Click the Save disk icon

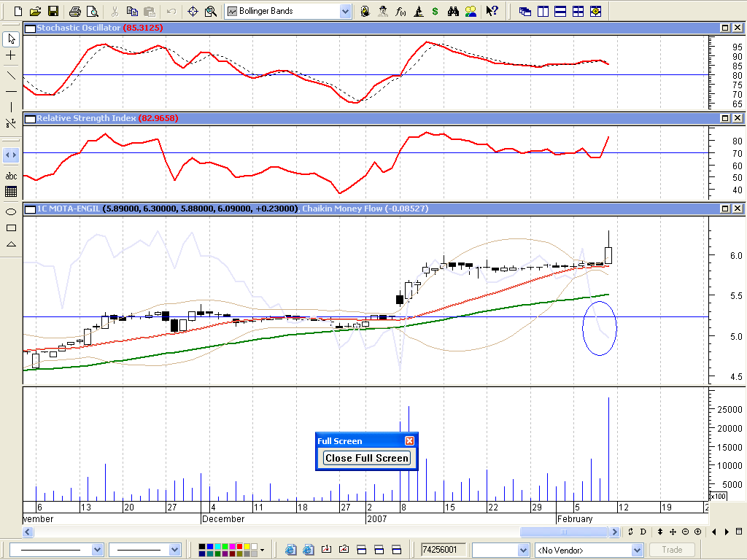[x=53, y=12]
